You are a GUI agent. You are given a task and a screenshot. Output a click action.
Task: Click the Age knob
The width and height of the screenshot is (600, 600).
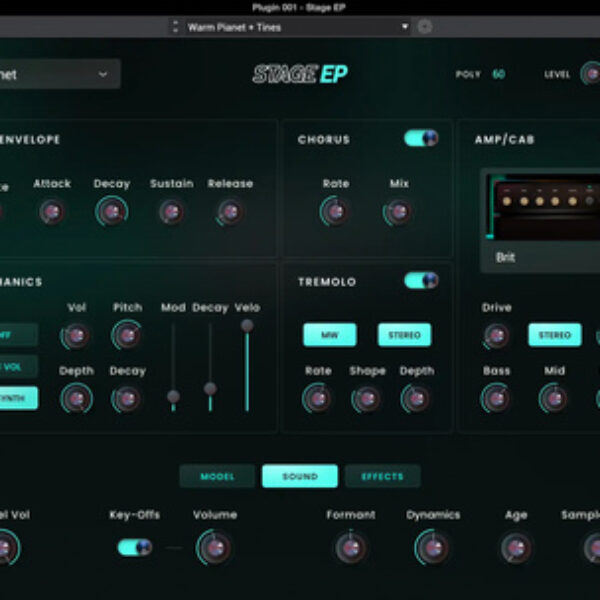516,548
